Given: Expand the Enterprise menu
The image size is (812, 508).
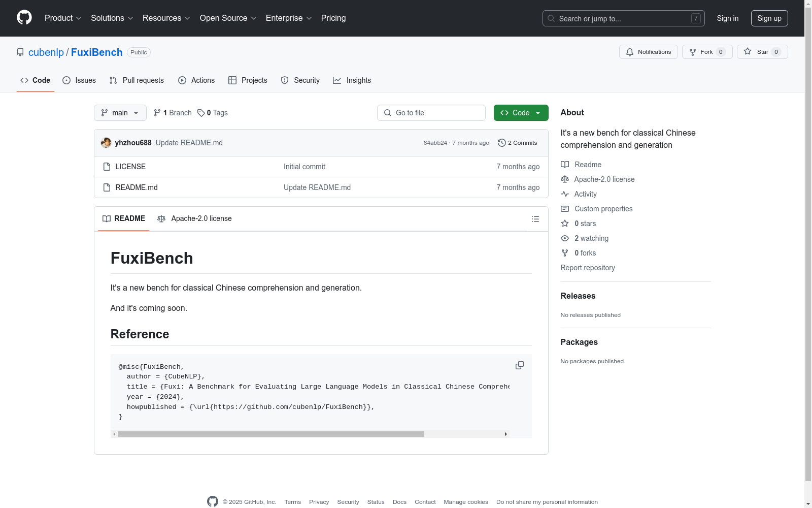Looking at the screenshot, I should pyautogui.click(x=289, y=18).
